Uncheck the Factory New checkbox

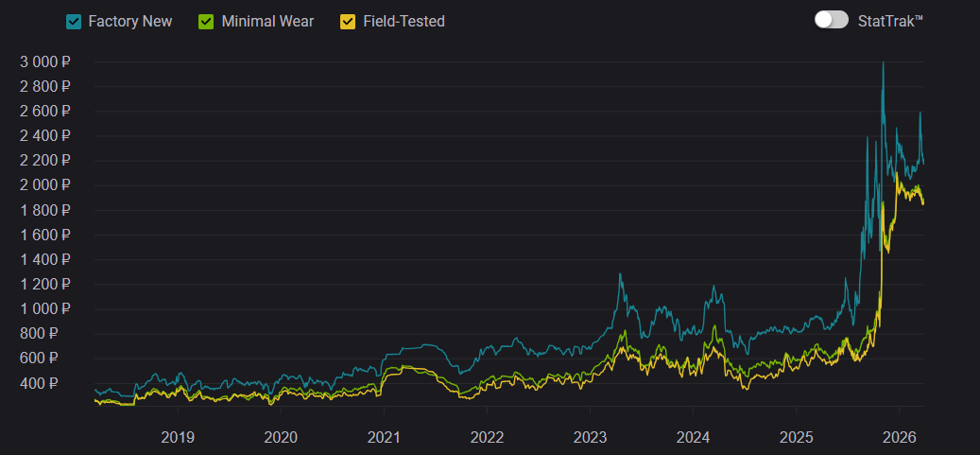coord(74,21)
